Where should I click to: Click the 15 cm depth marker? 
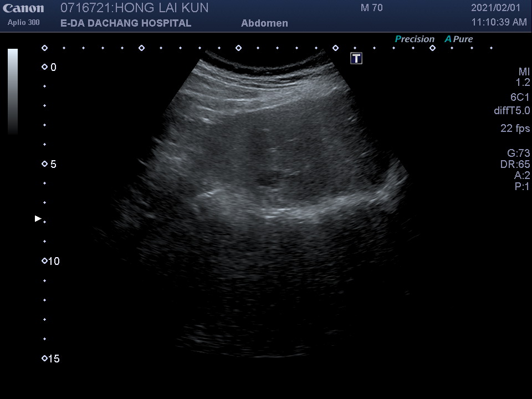(53, 359)
